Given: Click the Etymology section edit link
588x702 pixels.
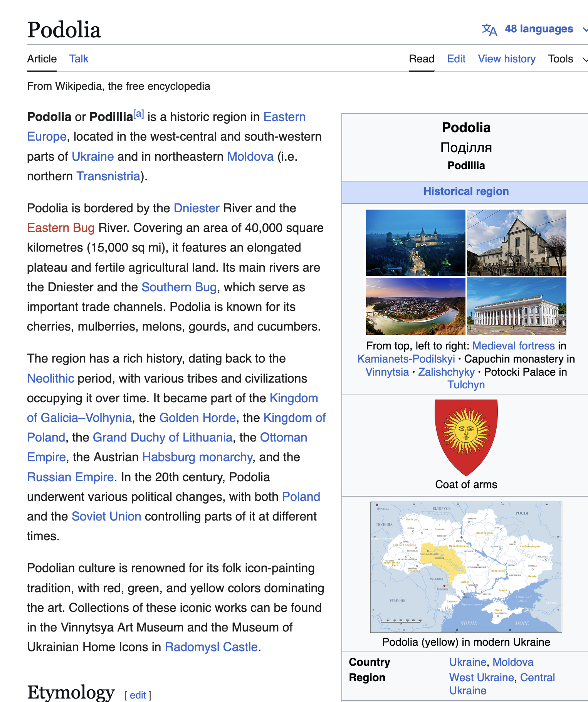Looking at the screenshot, I should coord(138,695).
